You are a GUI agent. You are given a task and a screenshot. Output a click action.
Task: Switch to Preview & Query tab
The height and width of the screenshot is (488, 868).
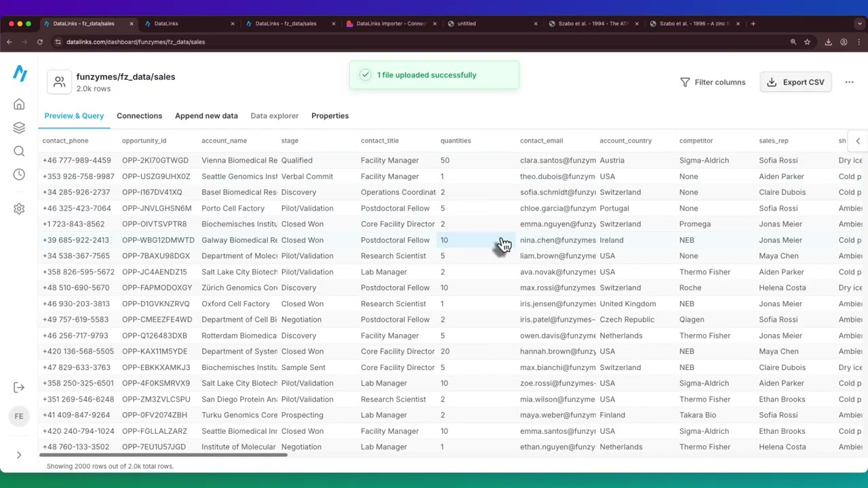pyautogui.click(x=74, y=116)
